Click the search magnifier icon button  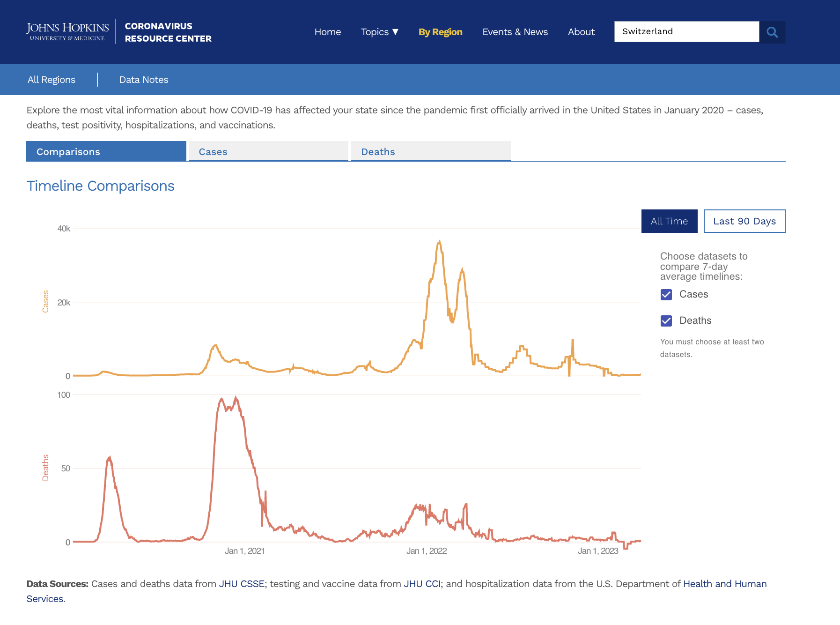tap(772, 32)
